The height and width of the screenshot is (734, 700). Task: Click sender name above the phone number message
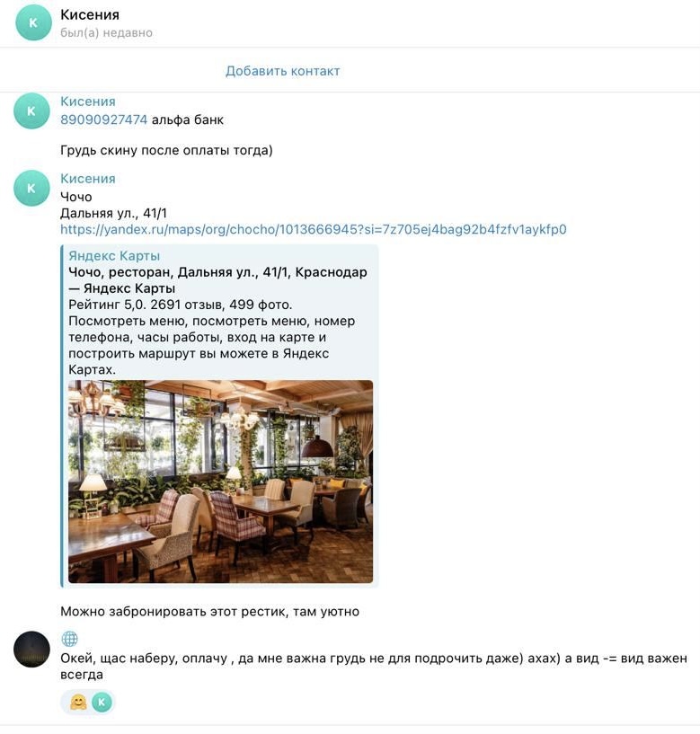[88, 102]
